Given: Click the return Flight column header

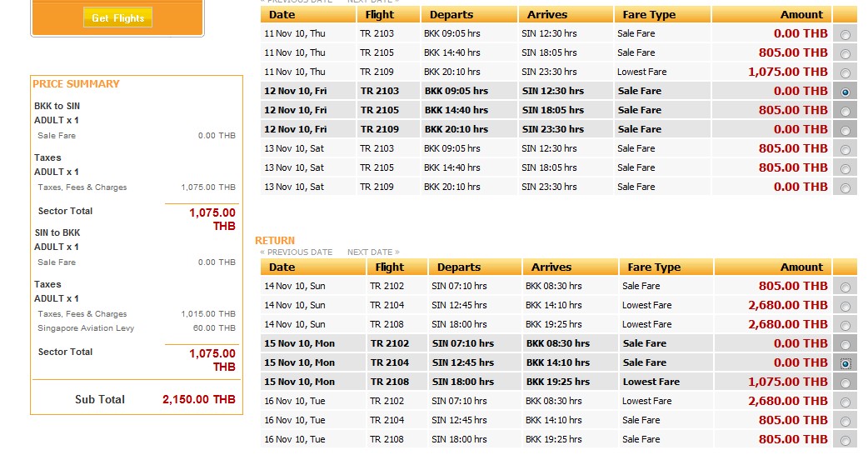Looking at the screenshot, I should (389, 267).
